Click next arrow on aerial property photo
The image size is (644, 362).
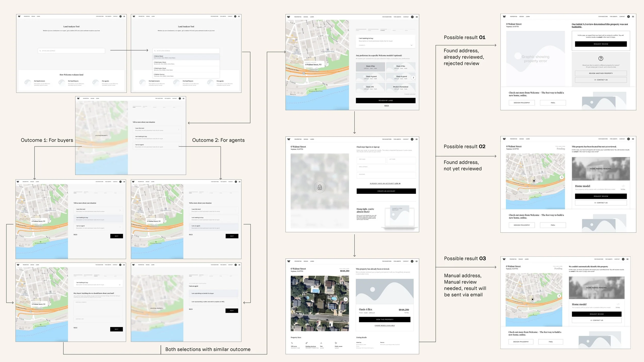(346, 299)
